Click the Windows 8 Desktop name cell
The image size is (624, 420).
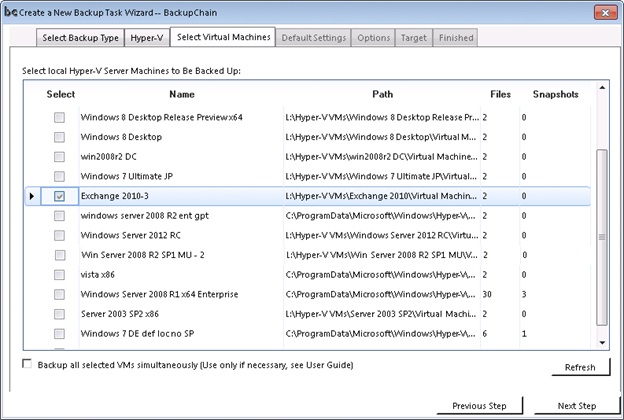(181, 137)
